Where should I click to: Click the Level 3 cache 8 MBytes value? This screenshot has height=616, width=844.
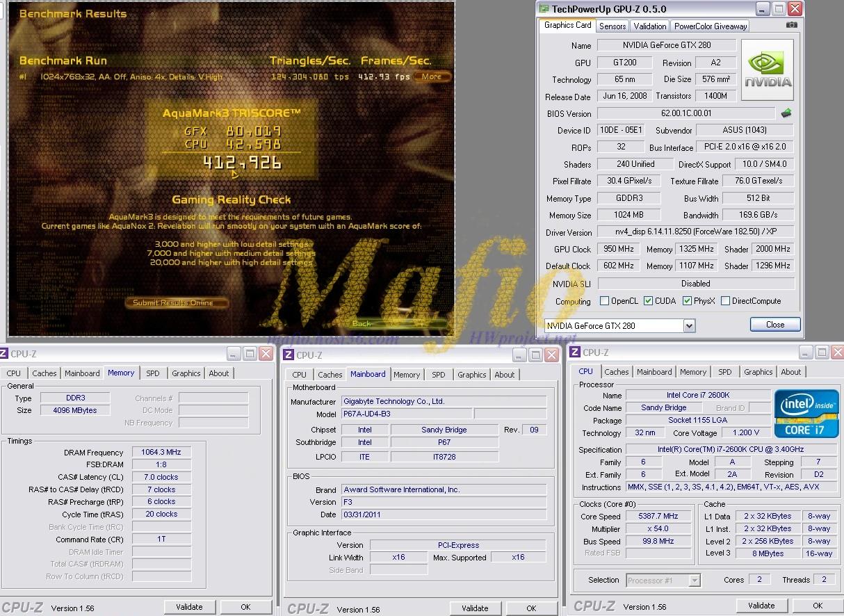[768, 553]
